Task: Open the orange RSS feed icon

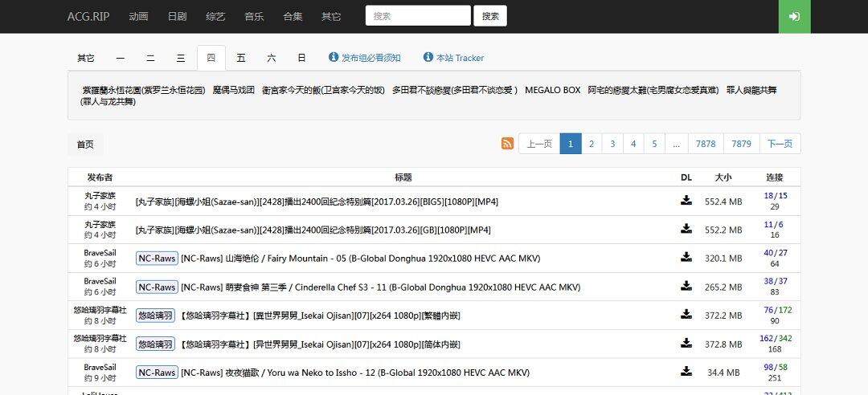Action: click(507, 144)
